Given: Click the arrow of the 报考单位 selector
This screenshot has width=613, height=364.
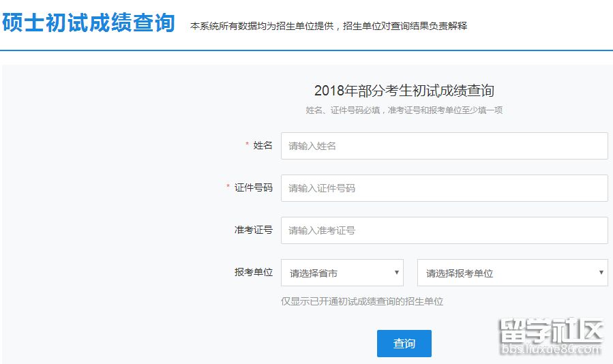Looking at the screenshot, I should click(x=601, y=273).
